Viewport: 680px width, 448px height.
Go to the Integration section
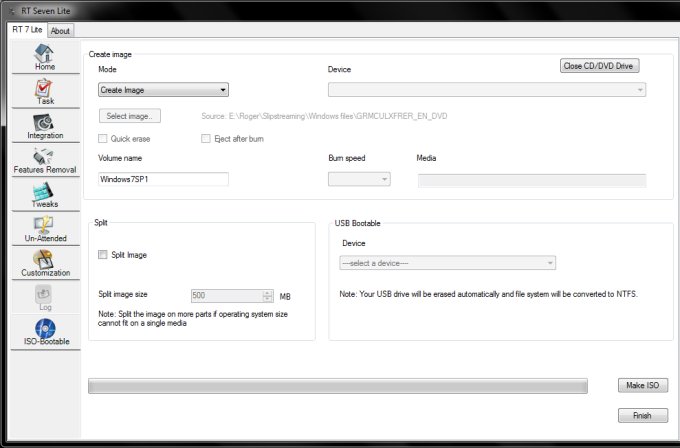coord(45,126)
